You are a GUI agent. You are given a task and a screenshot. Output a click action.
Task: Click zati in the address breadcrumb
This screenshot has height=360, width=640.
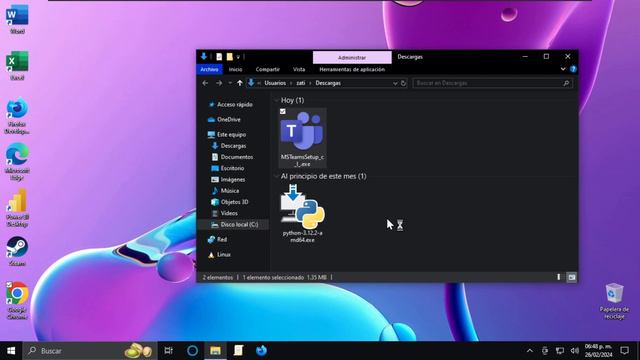[301, 83]
